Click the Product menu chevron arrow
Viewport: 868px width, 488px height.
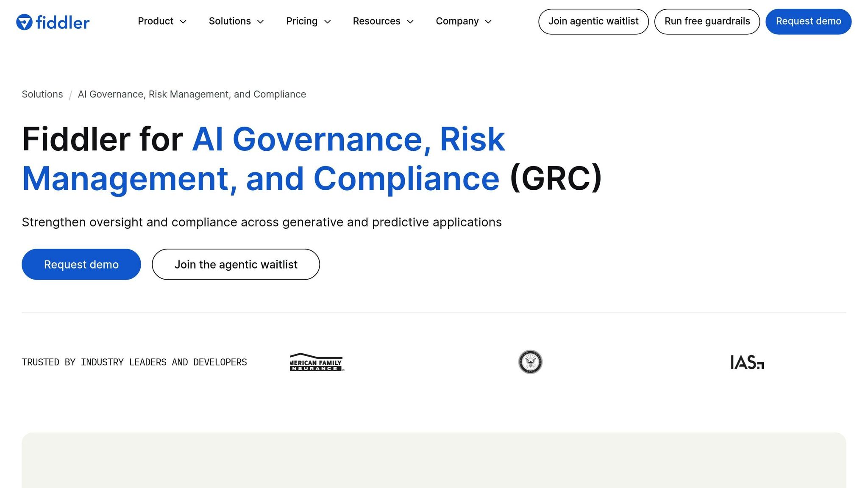[183, 22]
